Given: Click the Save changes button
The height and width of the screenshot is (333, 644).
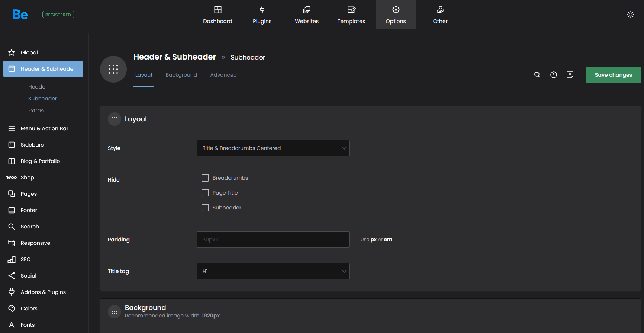Looking at the screenshot, I should (x=613, y=75).
